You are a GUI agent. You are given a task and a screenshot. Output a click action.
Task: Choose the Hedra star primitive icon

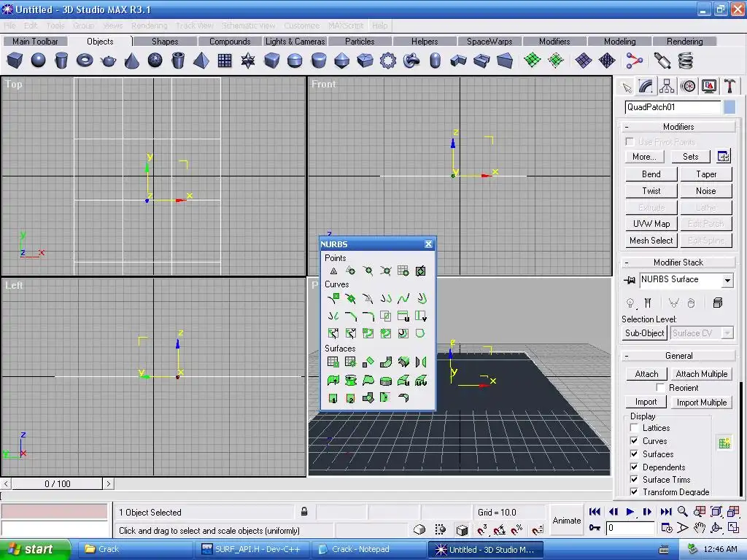point(248,61)
